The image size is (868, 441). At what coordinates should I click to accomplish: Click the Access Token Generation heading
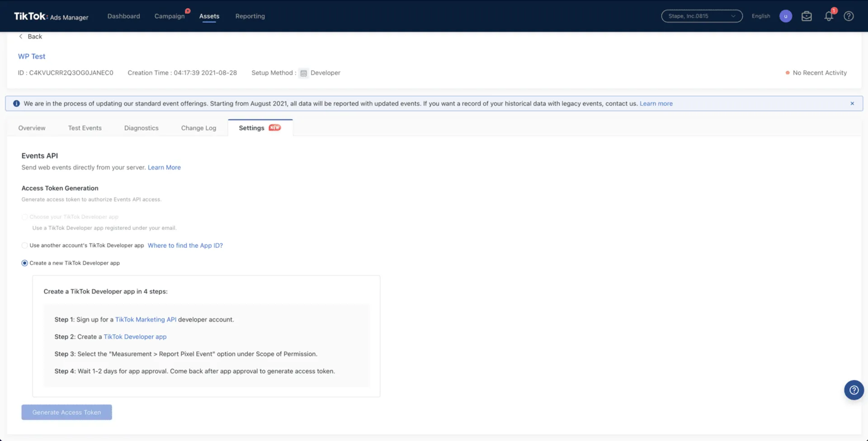(x=60, y=188)
